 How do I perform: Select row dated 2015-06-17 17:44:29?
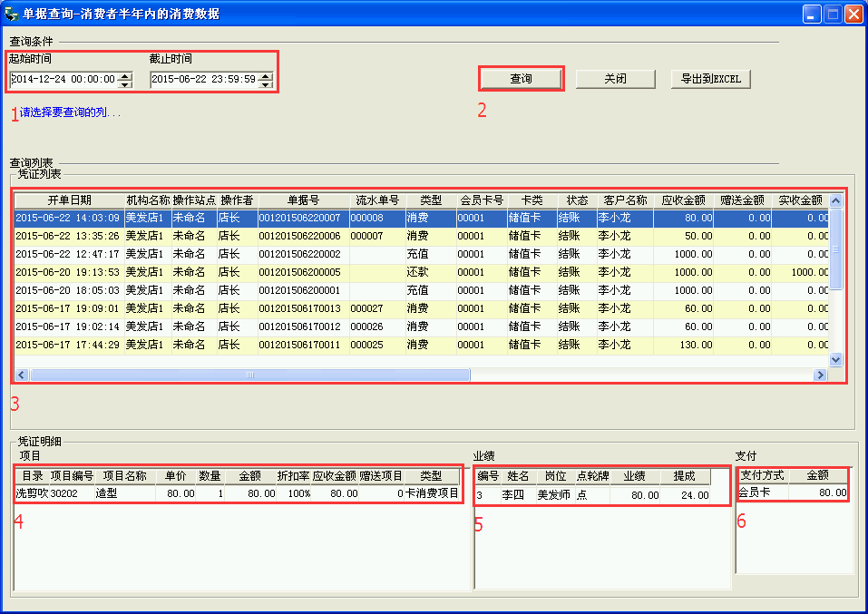[x=422, y=345]
